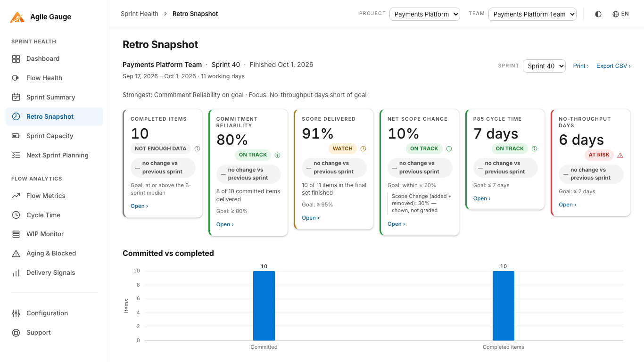Open Next Sprint Planning from sidebar
Image resolution: width=644 pixels, height=362 pixels.
[54, 156]
